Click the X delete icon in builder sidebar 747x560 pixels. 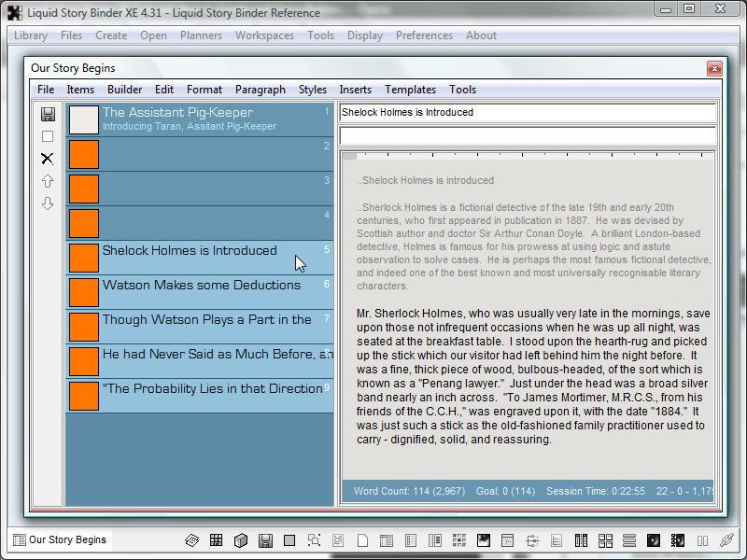pyautogui.click(x=48, y=159)
